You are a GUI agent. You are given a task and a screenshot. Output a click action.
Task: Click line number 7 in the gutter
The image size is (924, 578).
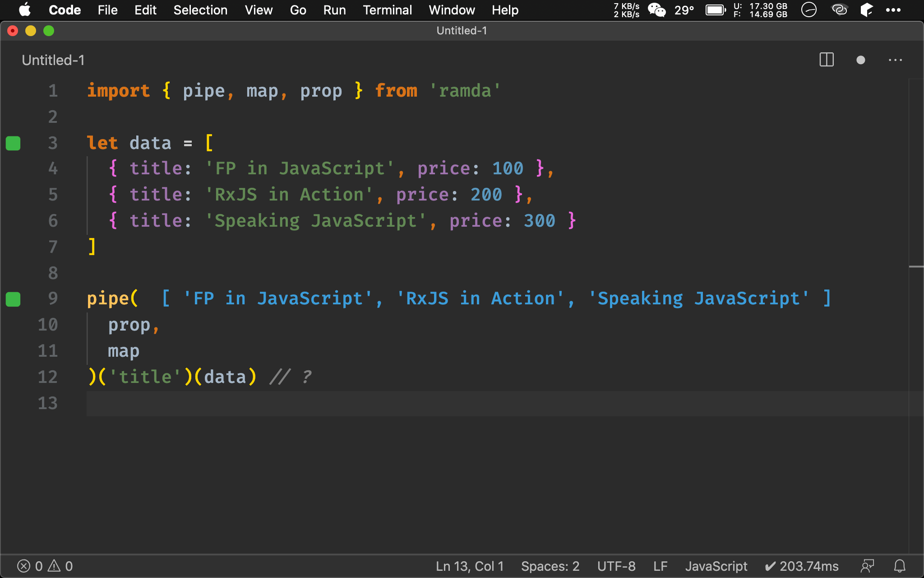click(x=53, y=247)
